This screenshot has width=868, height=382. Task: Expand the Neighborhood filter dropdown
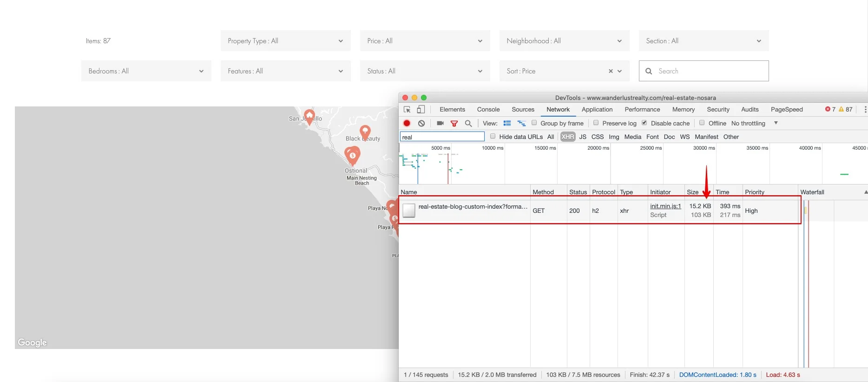pyautogui.click(x=565, y=41)
